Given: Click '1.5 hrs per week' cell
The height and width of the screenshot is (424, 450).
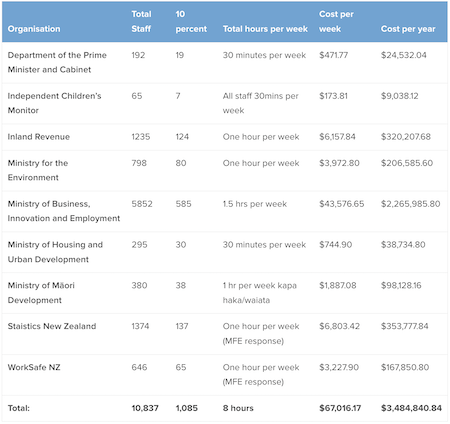Looking at the screenshot, I should (255, 204).
